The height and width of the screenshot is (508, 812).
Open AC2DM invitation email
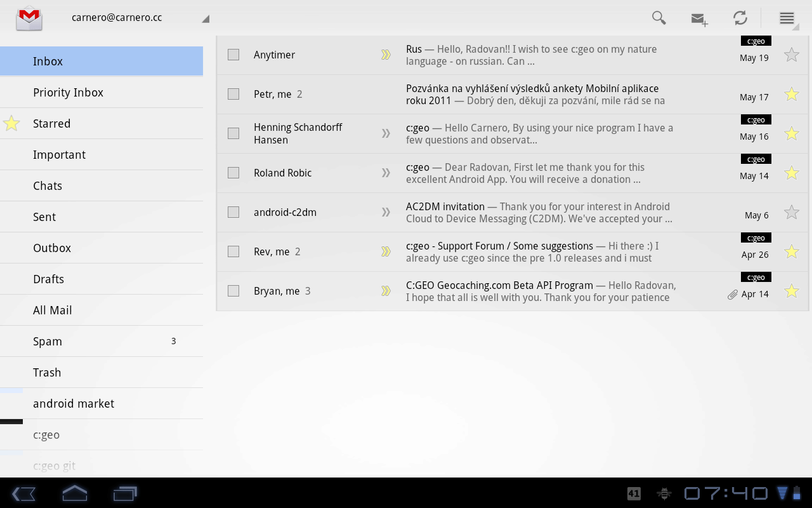[x=513, y=212]
